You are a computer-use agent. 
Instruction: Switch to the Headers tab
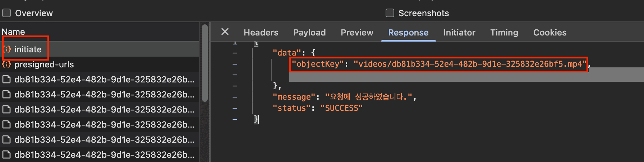coord(261,33)
